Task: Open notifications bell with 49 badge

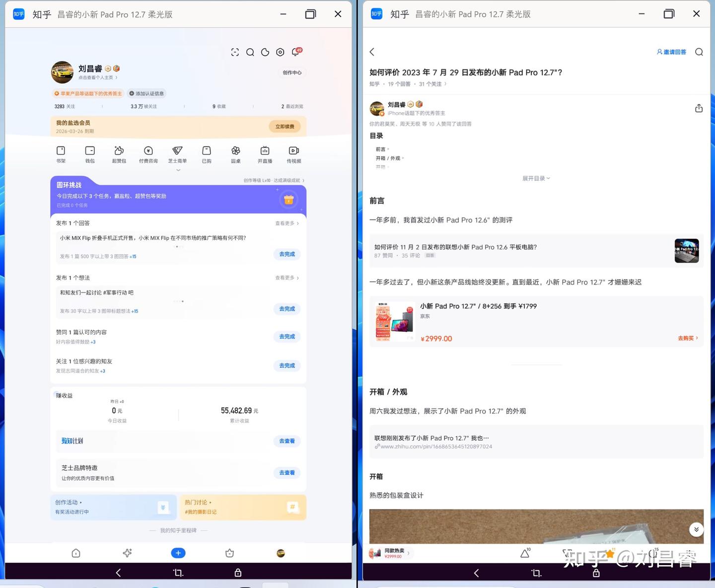Action: 296,52
